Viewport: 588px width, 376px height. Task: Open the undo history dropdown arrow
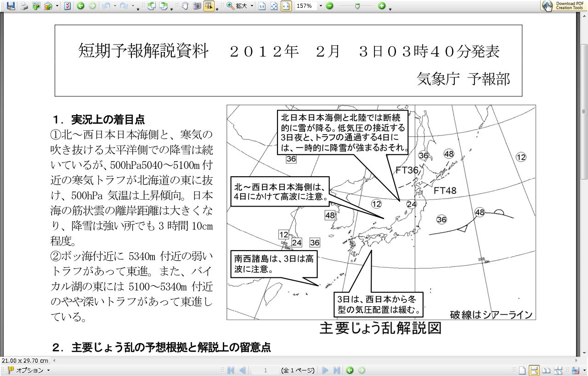114,6
